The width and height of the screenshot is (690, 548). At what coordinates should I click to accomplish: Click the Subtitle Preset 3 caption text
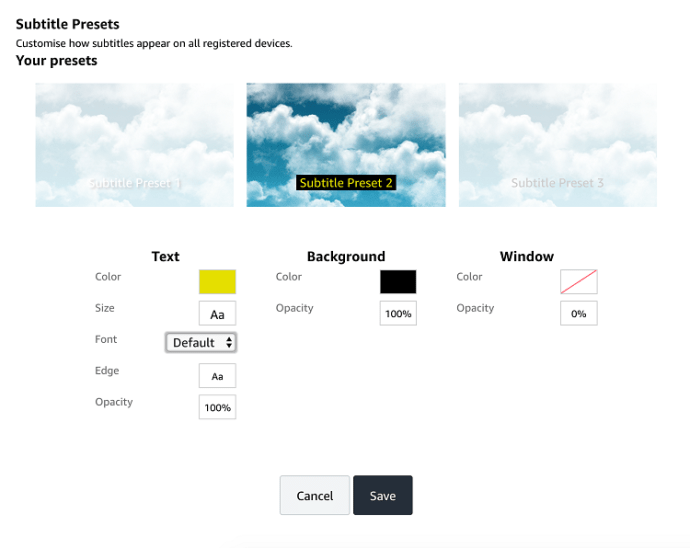(557, 183)
